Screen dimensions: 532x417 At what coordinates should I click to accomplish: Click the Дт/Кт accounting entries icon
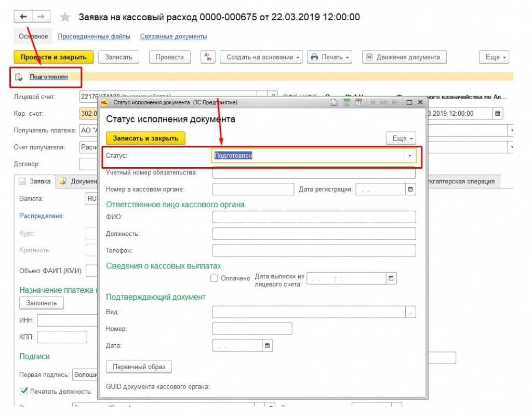tap(207, 57)
